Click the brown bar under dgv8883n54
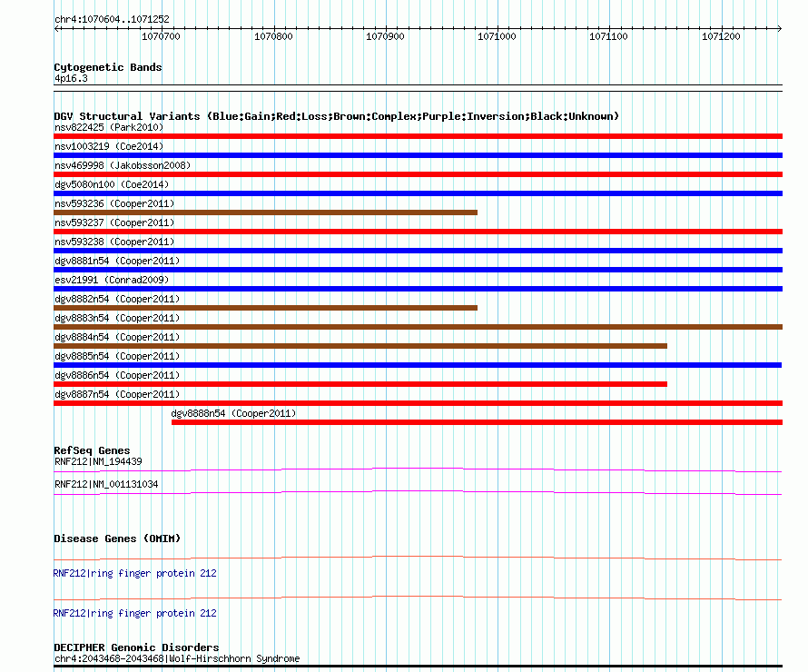 [418, 327]
